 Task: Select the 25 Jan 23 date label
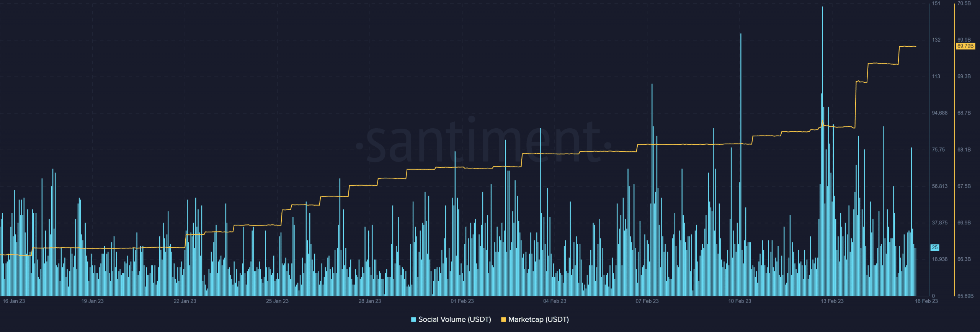click(277, 301)
